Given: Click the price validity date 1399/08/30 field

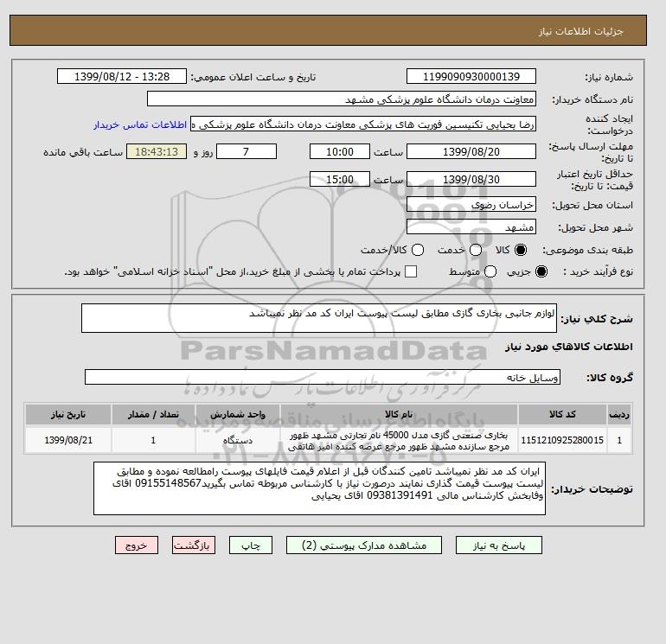Looking at the screenshot, I should tap(471, 179).
